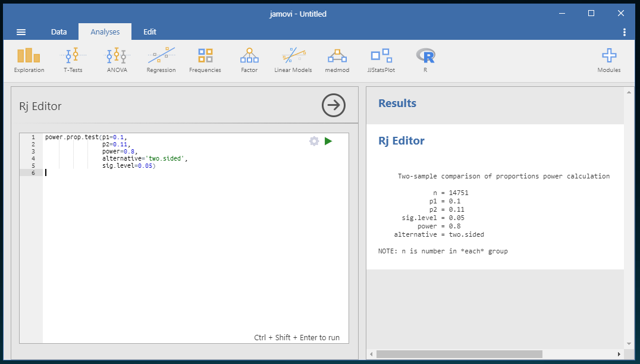The height and width of the screenshot is (364, 640).
Task: Click code line number 1
Action: (x=33, y=137)
